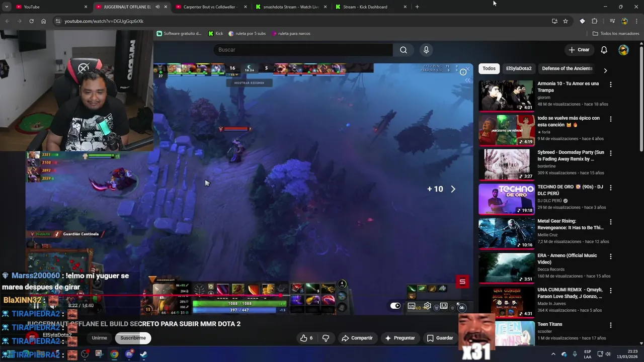Reload the page

pyautogui.click(x=31, y=21)
